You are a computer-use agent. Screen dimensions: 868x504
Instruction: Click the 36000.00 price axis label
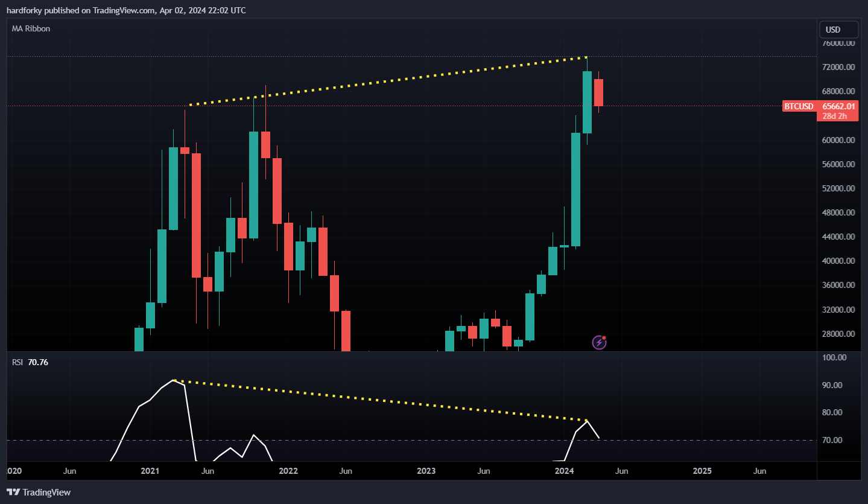tap(838, 285)
